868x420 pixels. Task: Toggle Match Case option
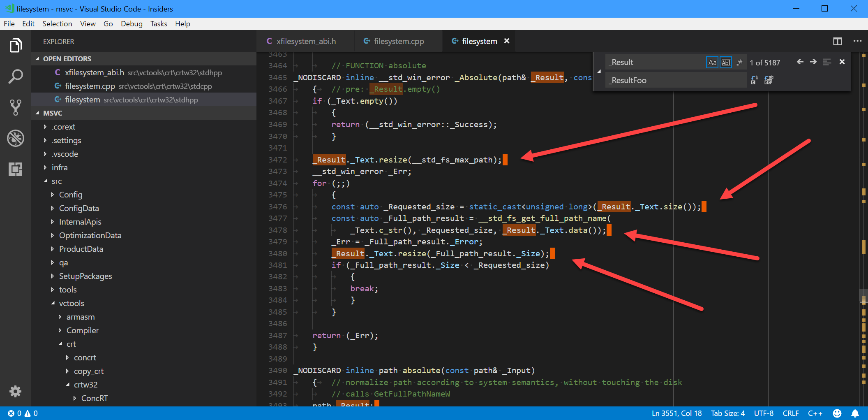tap(712, 63)
